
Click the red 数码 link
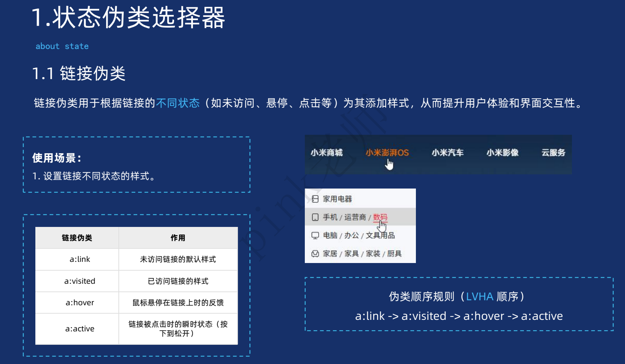380,217
